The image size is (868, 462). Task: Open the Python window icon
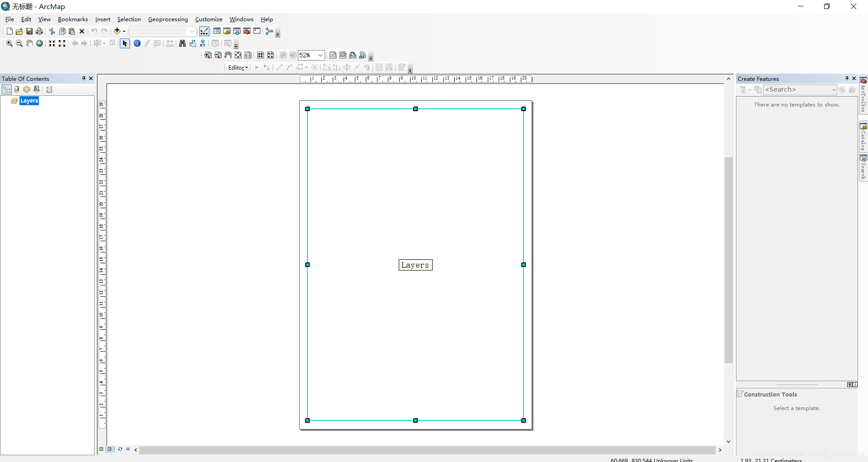coord(257,31)
